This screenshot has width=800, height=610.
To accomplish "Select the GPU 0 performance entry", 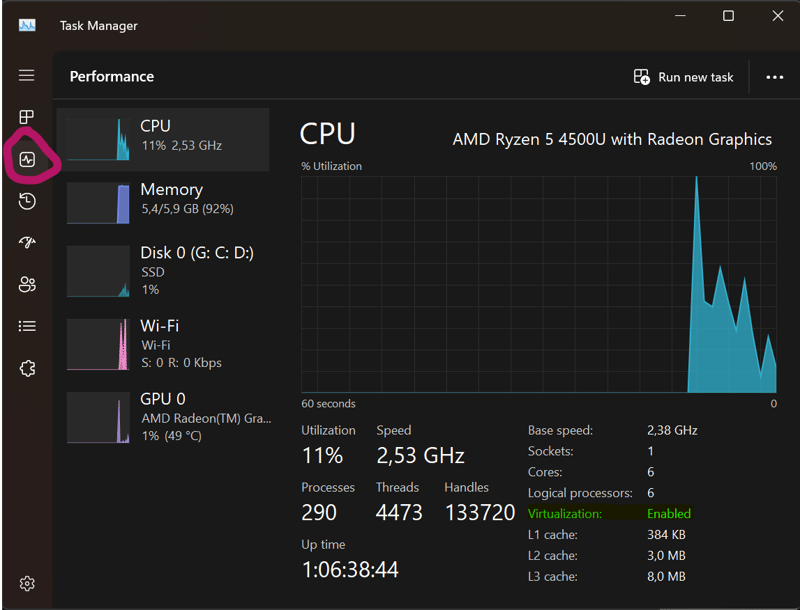I will [x=163, y=417].
